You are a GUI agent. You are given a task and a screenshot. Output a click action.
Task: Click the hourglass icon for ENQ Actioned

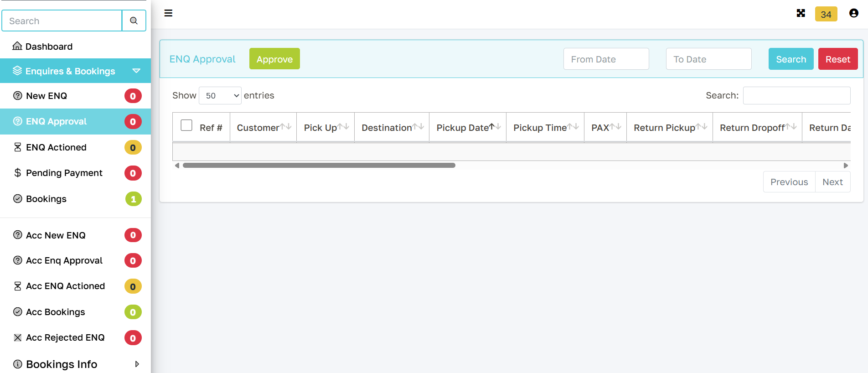point(18,147)
